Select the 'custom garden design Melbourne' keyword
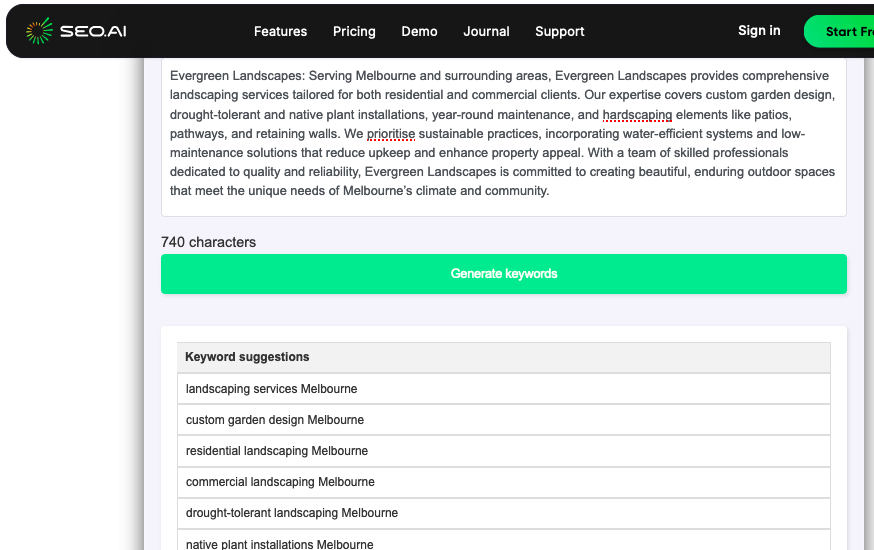Image resolution: width=874 pixels, height=550 pixels. coord(503,420)
